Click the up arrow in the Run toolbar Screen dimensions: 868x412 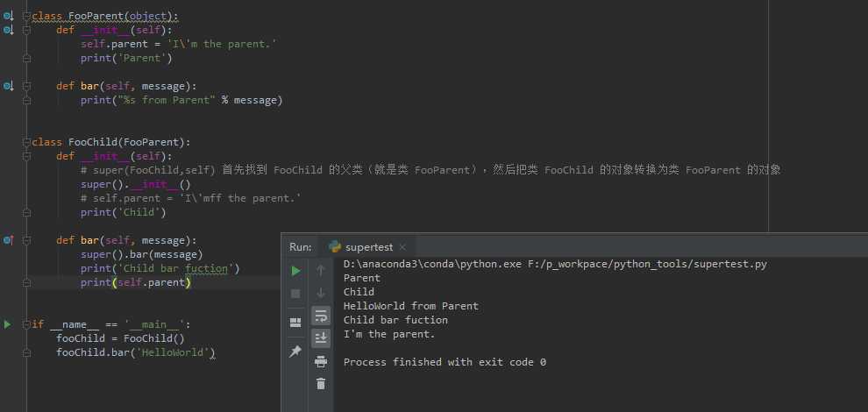point(321,271)
